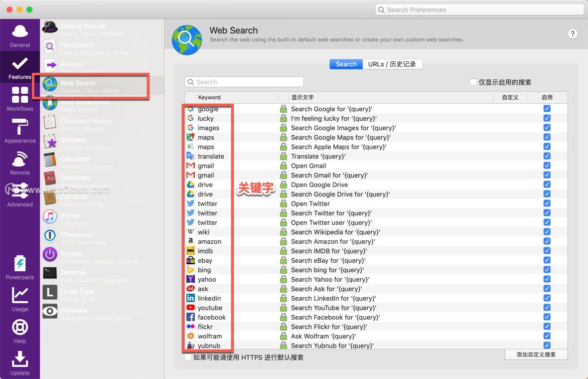Click the 添加自定义搜索 button
This screenshot has width=588, height=379.
click(536, 355)
